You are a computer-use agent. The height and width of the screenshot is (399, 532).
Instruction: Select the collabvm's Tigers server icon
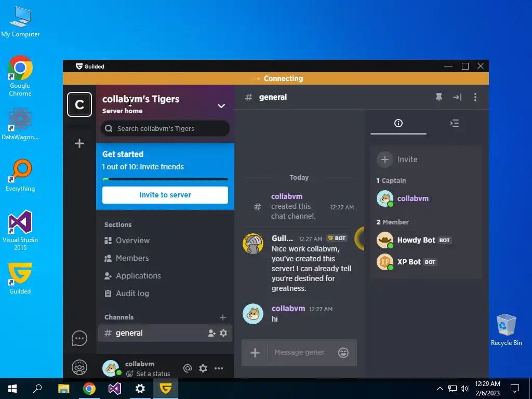[79, 104]
